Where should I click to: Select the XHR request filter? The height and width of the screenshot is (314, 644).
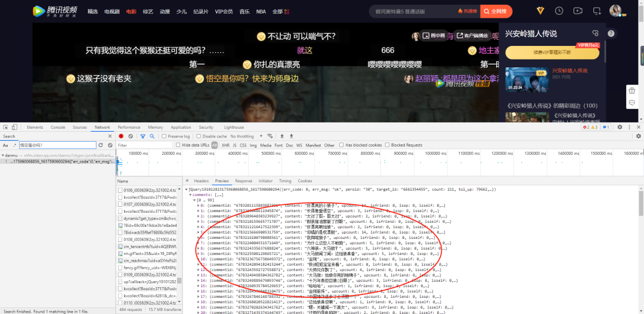coord(225,145)
